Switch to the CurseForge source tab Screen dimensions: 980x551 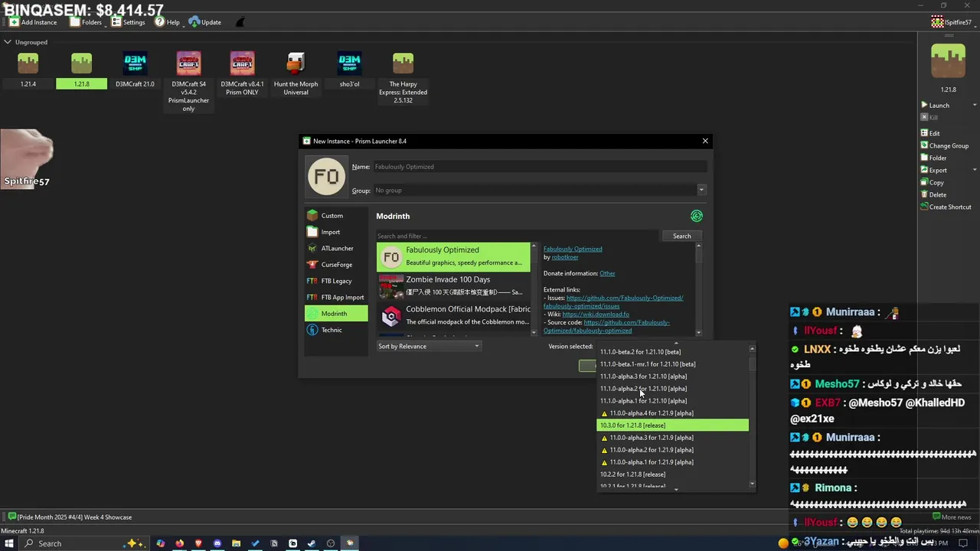pos(336,265)
